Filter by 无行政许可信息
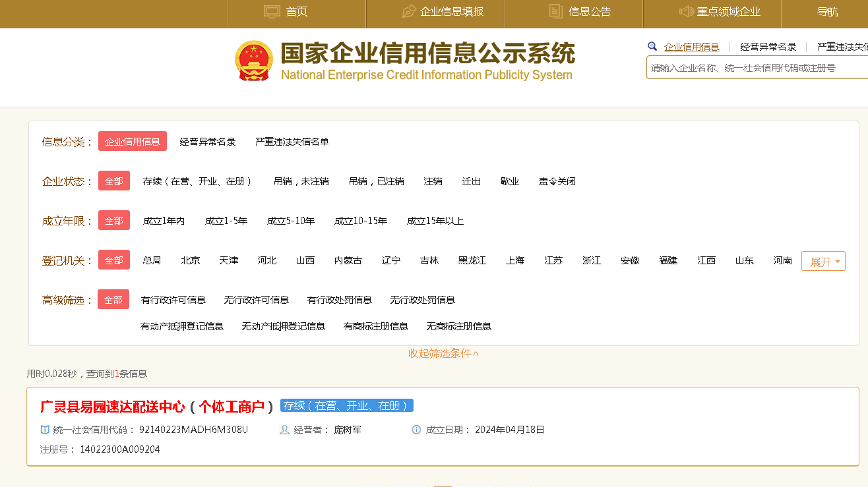 (x=257, y=300)
